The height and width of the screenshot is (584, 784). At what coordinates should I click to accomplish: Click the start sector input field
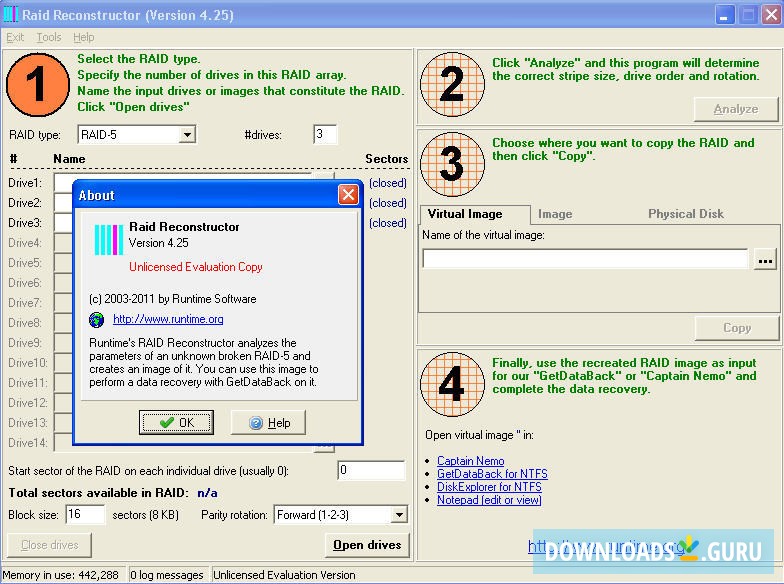point(371,470)
